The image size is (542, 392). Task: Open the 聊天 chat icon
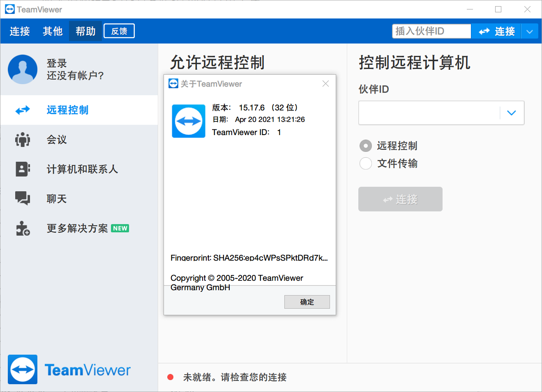coord(22,199)
